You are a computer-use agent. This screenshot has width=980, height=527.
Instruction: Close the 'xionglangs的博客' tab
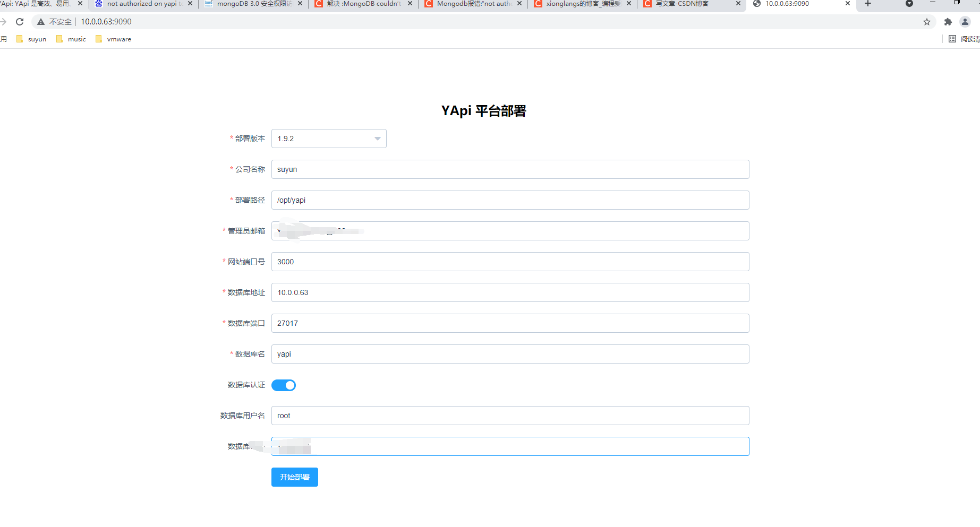point(629,4)
